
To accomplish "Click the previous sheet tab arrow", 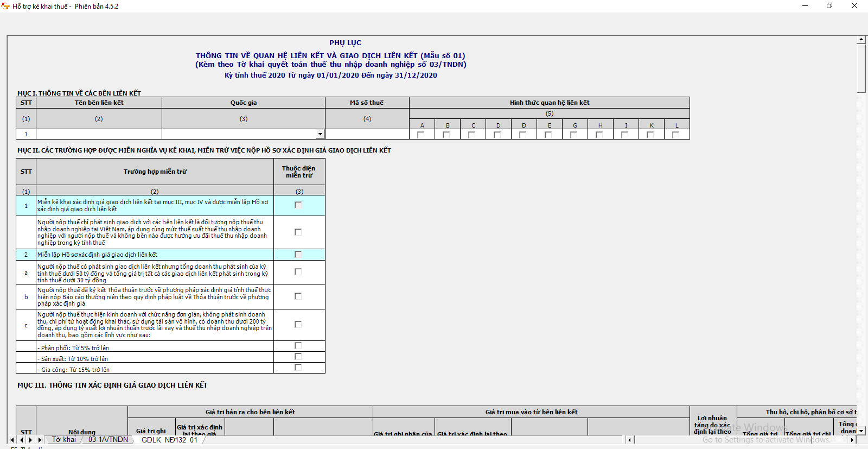I will pos(21,440).
